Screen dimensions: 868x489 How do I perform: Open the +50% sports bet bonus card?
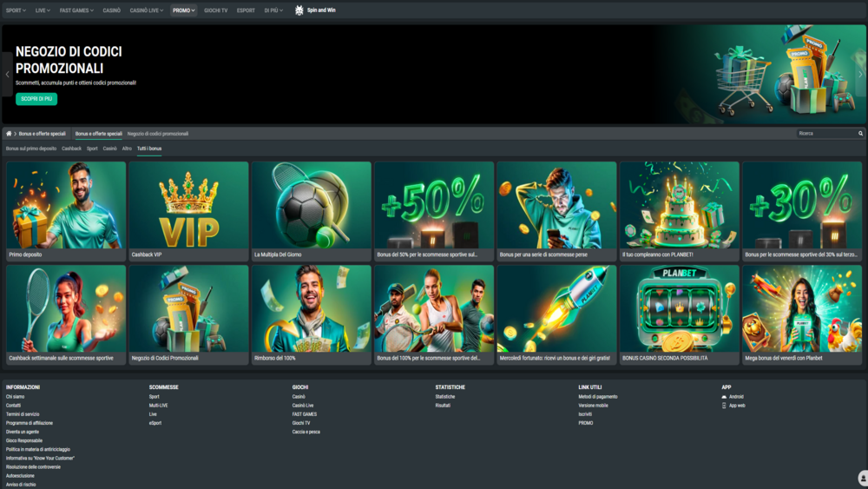click(x=434, y=211)
